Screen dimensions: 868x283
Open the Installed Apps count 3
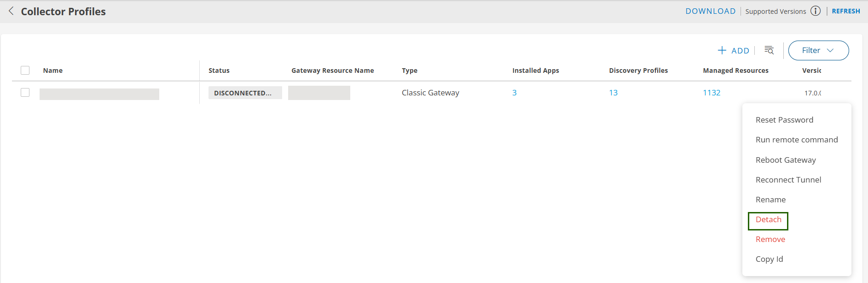pos(514,93)
